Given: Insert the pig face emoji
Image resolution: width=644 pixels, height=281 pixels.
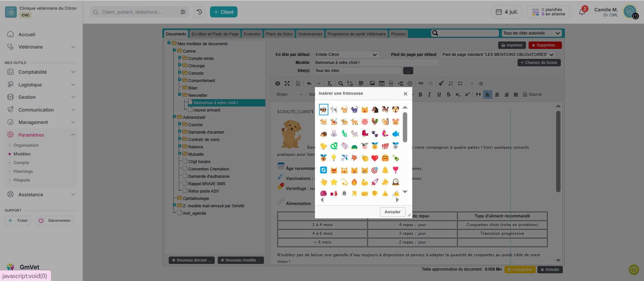Looking at the screenshot, I should tap(365, 122).
